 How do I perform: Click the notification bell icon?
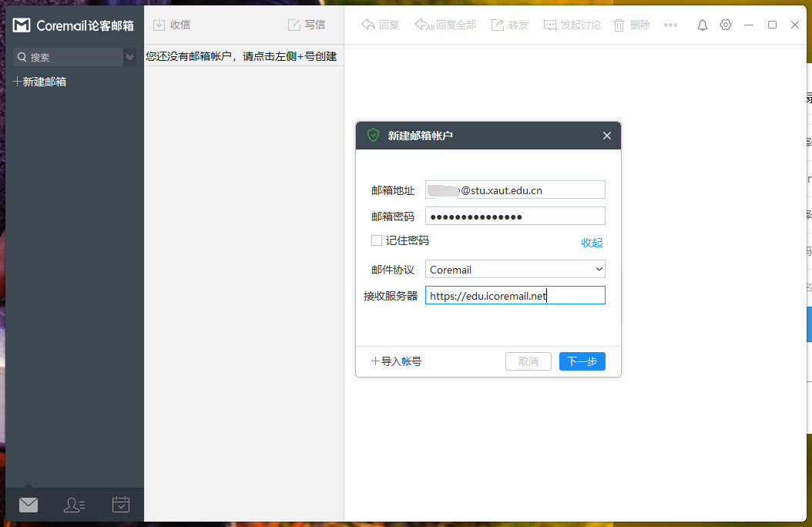tap(702, 24)
